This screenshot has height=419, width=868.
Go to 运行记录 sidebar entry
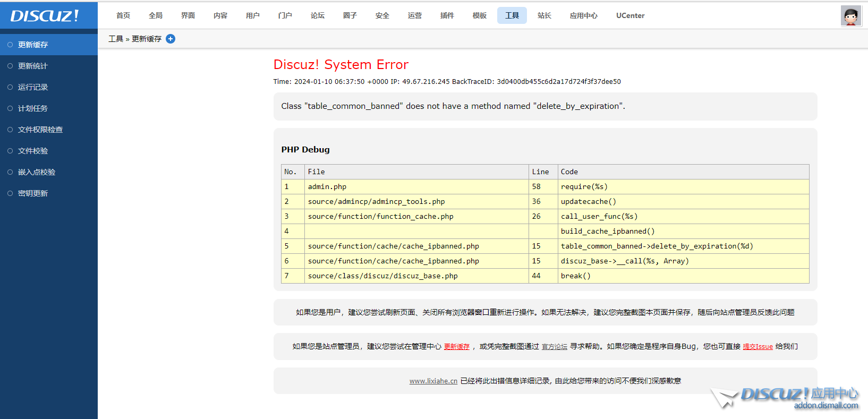click(x=33, y=87)
